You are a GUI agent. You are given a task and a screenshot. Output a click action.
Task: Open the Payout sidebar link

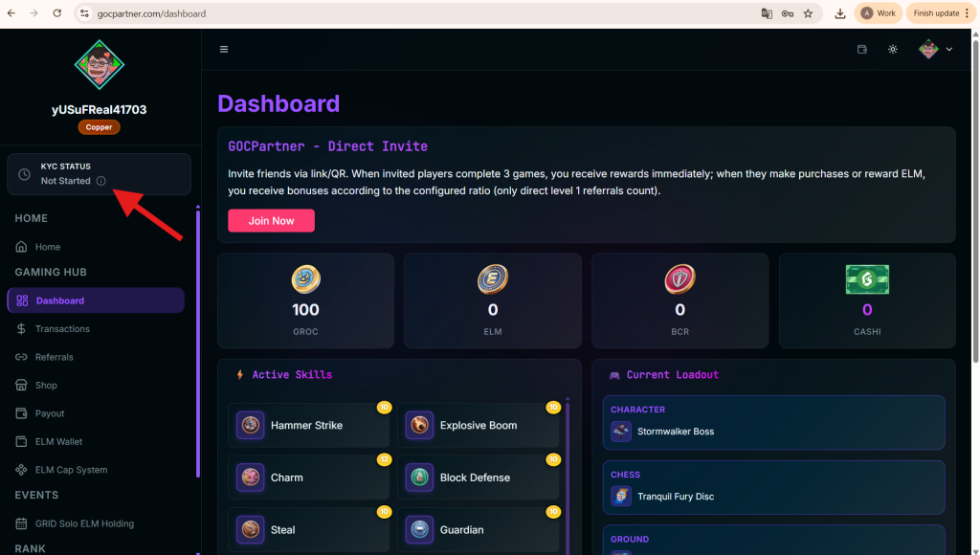tap(50, 413)
